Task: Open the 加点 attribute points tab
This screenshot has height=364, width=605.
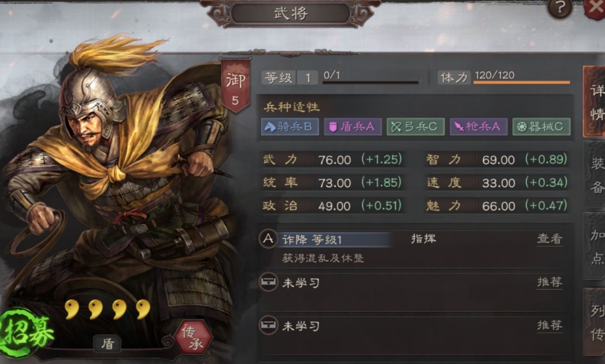Action: pyautogui.click(x=595, y=247)
